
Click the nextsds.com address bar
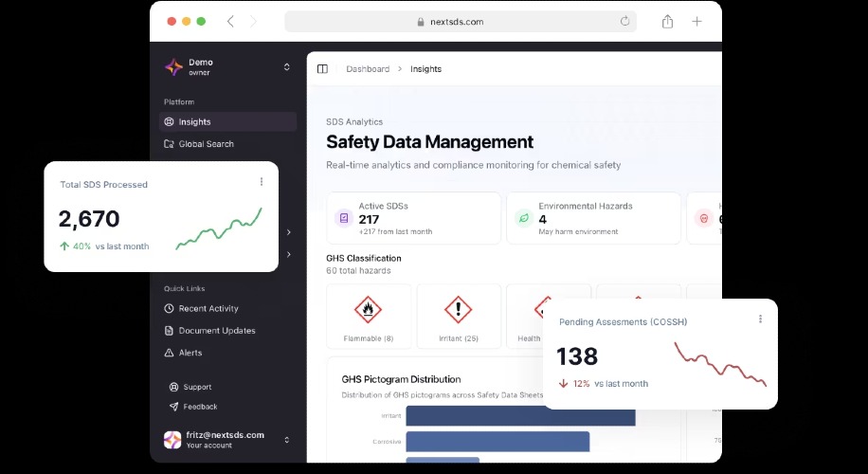point(460,21)
